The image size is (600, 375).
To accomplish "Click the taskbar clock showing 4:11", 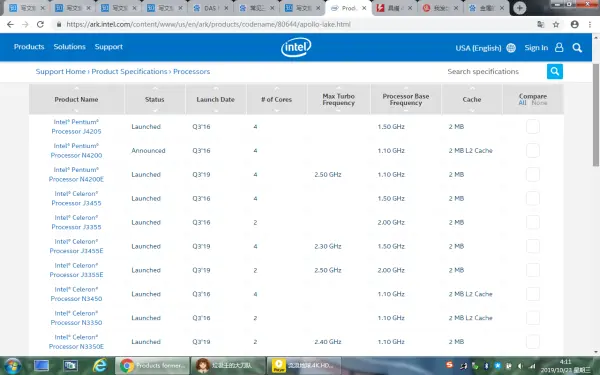I will click(565, 362).
